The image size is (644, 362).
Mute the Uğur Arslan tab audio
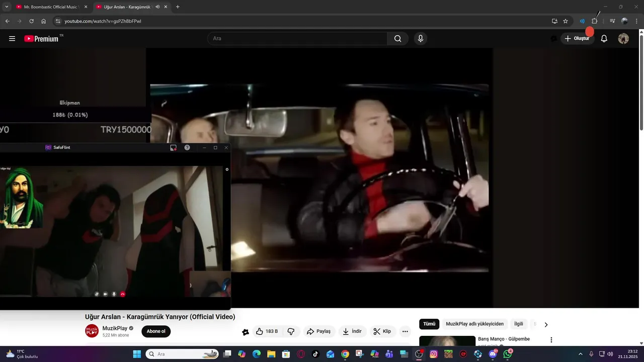coord(157,7)
